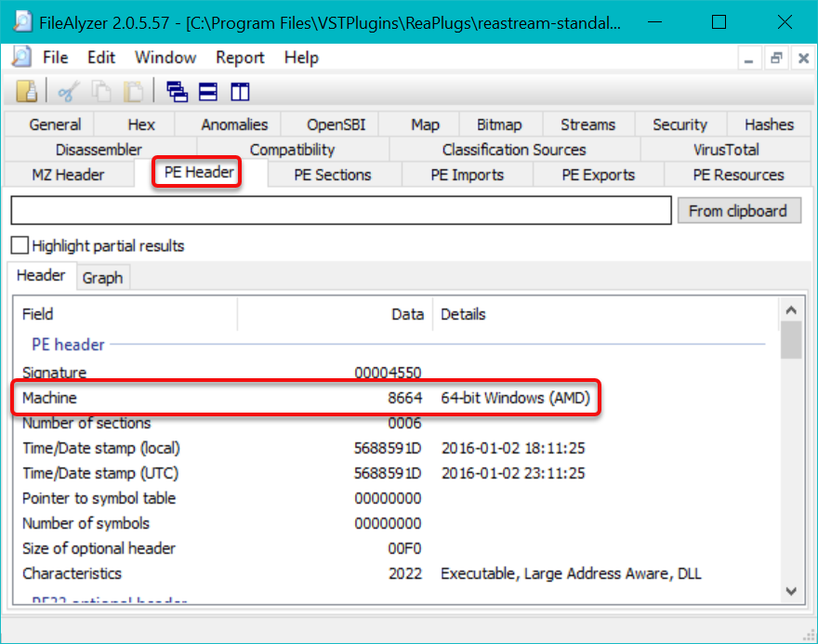Click the FileAlyzer document icon in menu bar
The image size is (818, 644).
[20, 58]
